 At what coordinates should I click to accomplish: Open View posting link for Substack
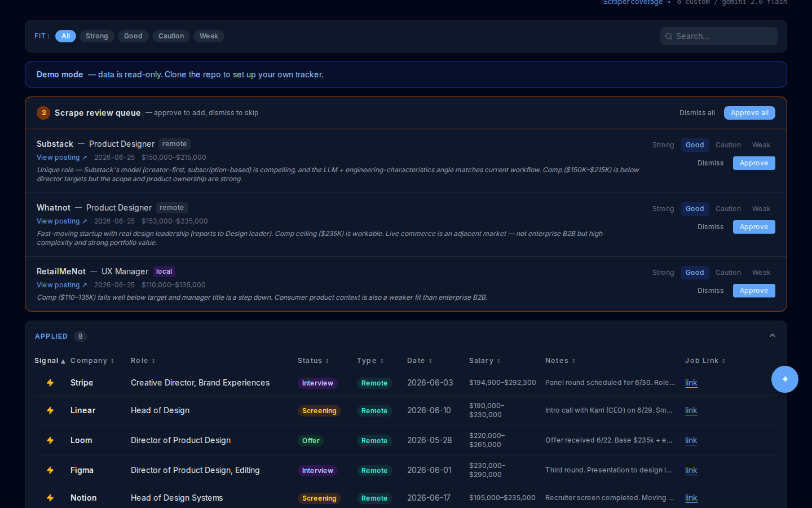click(62, 157)
